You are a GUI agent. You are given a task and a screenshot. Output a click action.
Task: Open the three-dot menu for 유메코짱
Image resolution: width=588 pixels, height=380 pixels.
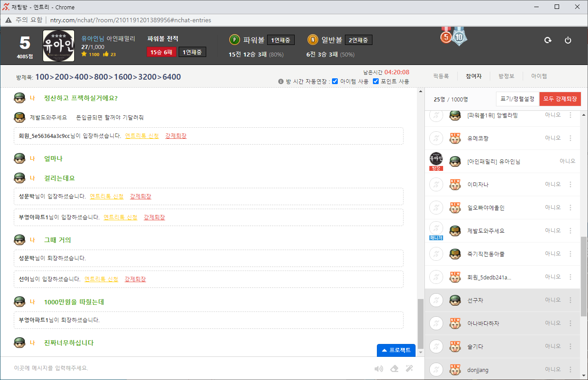coord(571,138)
